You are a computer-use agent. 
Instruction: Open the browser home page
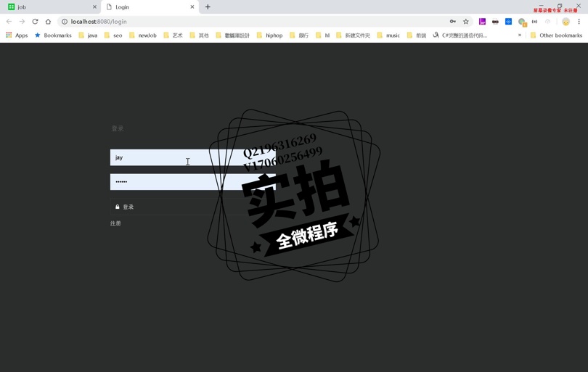48,22
